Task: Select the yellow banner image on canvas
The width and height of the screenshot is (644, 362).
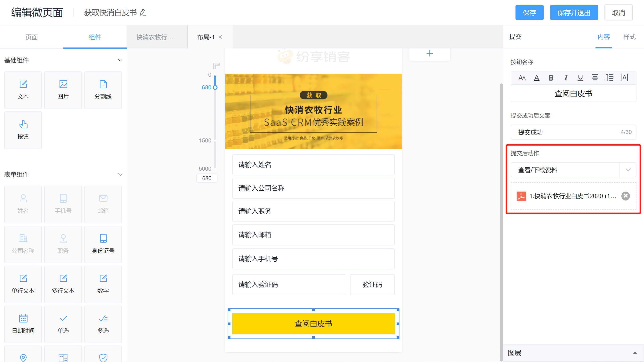Action: click(313, 111)
